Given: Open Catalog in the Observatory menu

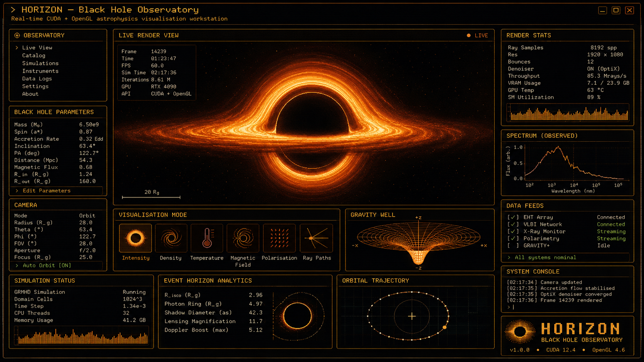Looking at the screenshot, I should pyautogui.click(x=34, y=55).
